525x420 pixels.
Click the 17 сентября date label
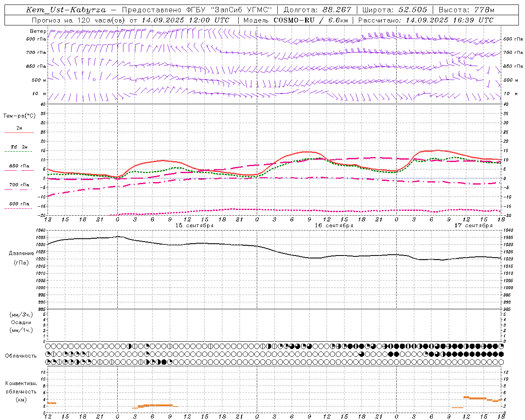pos(473,226)
